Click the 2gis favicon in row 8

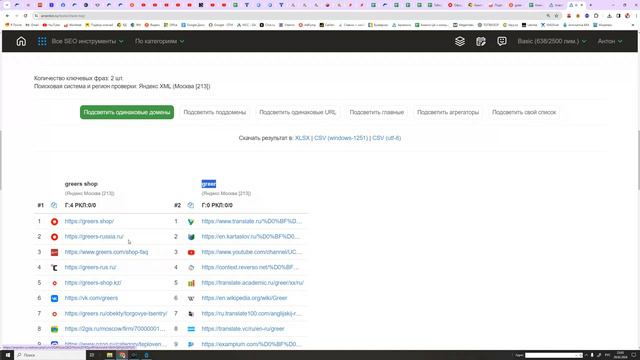(x=54, y=329)
